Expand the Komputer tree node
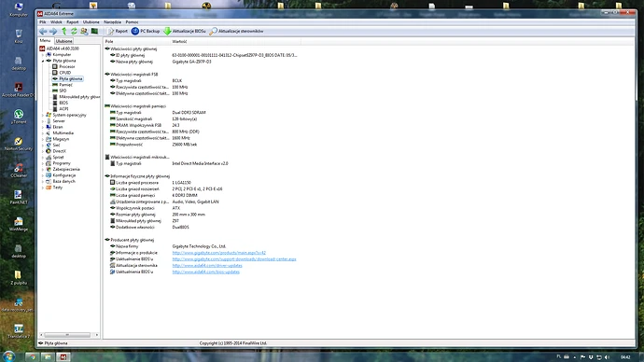Image resolution: width=644 pixels, height=362 pixels. click(43, 55)
